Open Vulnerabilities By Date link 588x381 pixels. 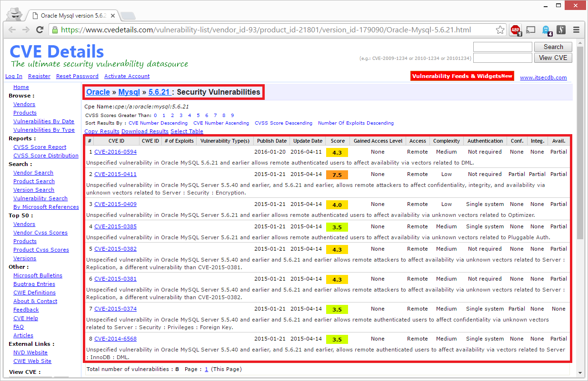(44, 121)
